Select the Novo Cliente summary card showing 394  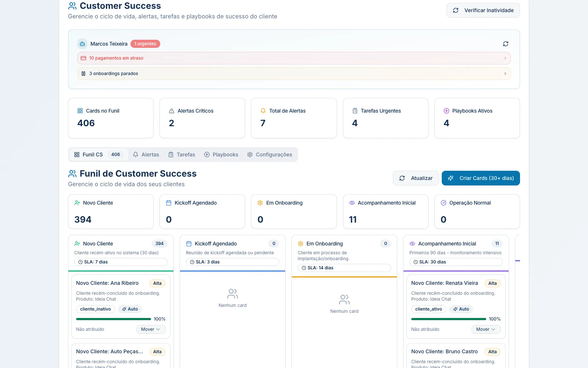pyautogui.click(x=111, y=212)
